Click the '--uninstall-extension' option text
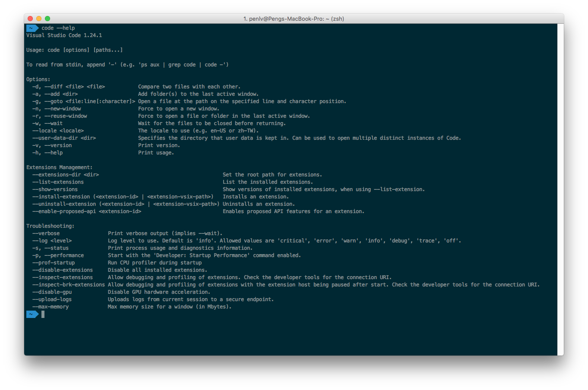 (126, 204)
